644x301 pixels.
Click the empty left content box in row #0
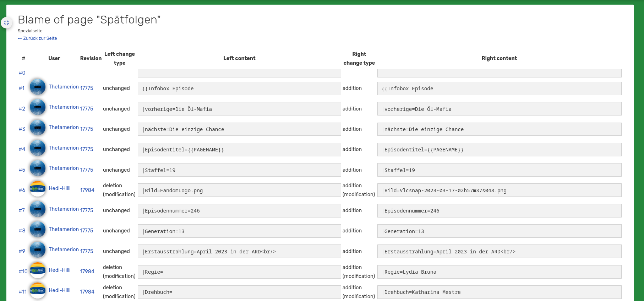tap(239, 73)
